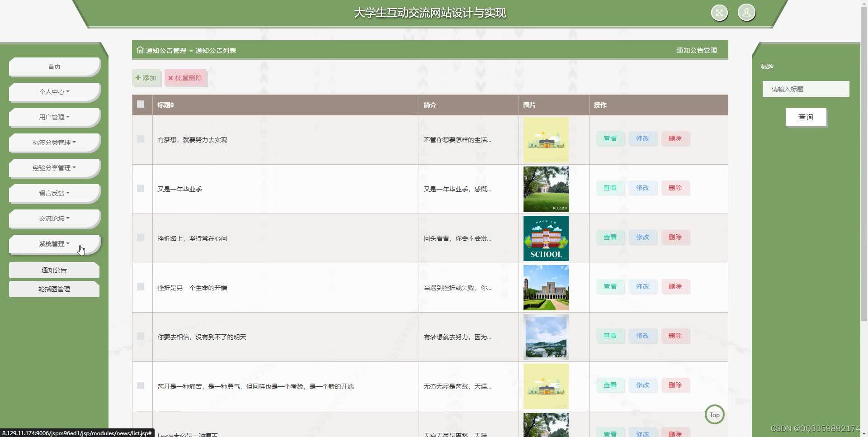Edit the 你要去相信，没有到不了的明天 notice

(642, 336)
